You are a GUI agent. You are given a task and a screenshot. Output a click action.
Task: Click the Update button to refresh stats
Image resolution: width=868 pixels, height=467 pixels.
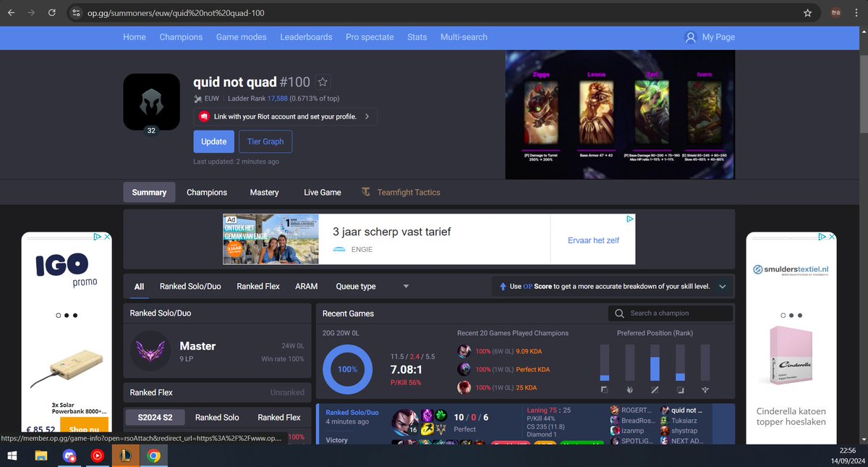tap(213, 141)
